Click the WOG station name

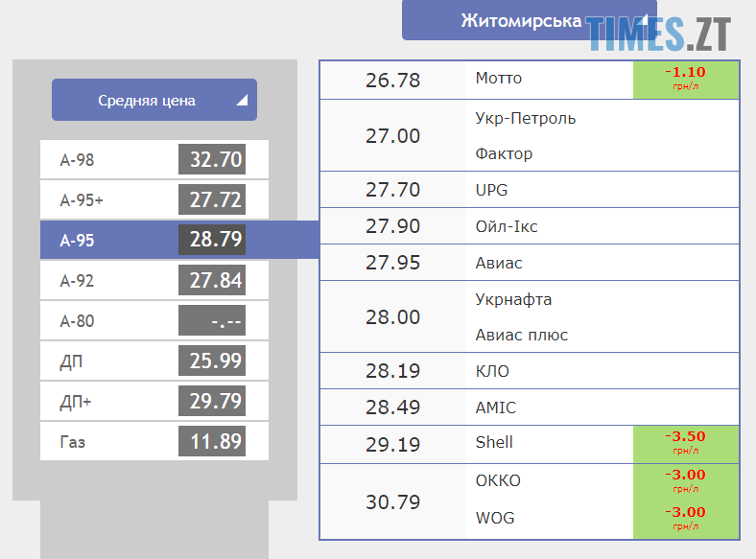[495, 518]
